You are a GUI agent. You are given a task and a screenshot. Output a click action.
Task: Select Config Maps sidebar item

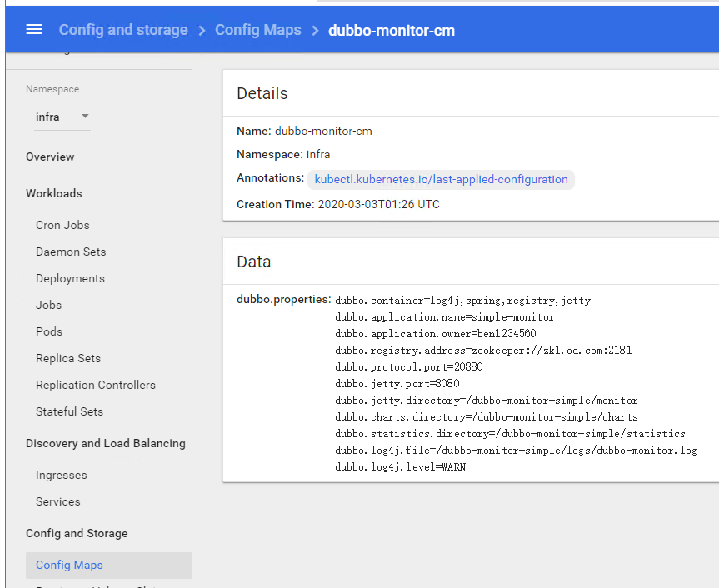(69, 565)
